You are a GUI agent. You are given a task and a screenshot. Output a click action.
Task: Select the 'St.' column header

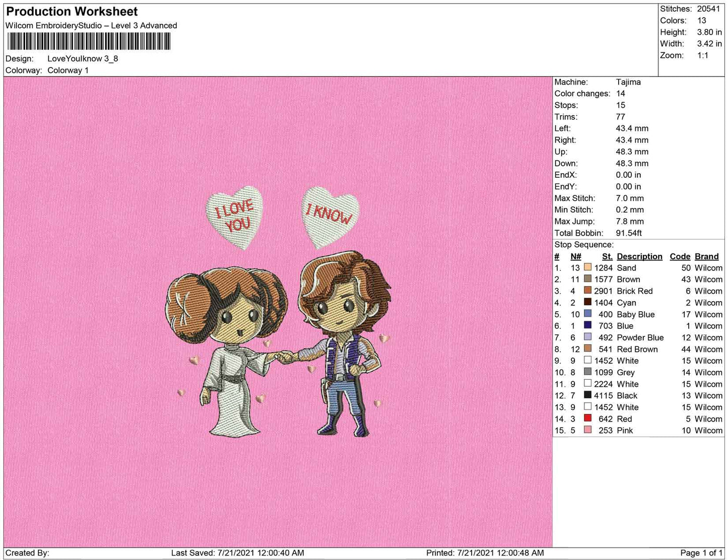[x=607, y=256]
